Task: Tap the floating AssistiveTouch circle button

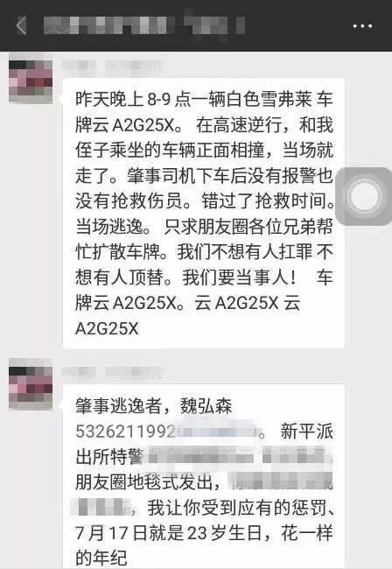Action: (x=364, y=196)
